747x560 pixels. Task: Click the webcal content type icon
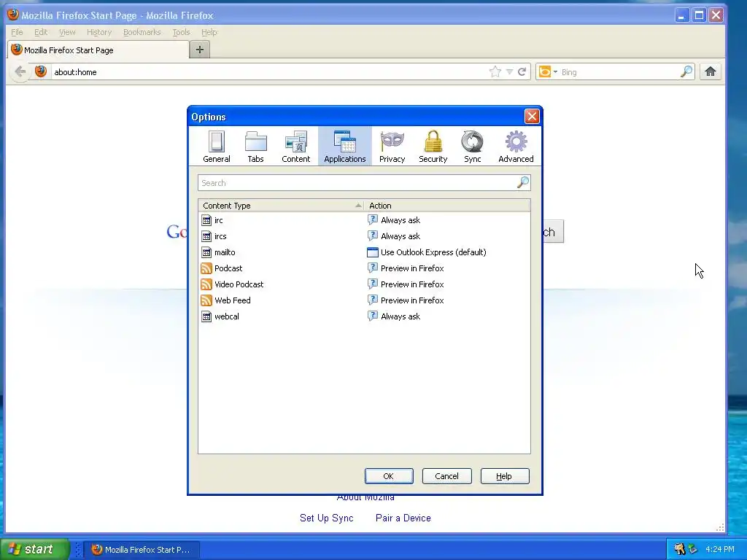tap(206, 316)
